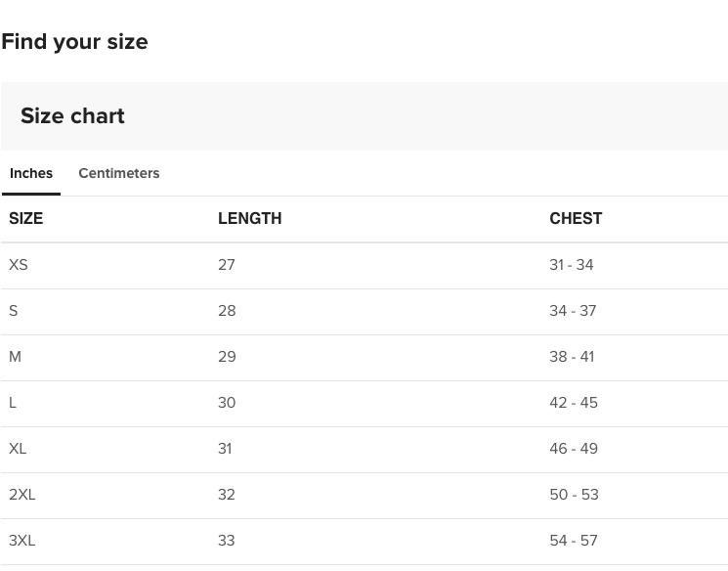728x571 pixels.
Task: Select the L size row label
Action: (13, 403)
